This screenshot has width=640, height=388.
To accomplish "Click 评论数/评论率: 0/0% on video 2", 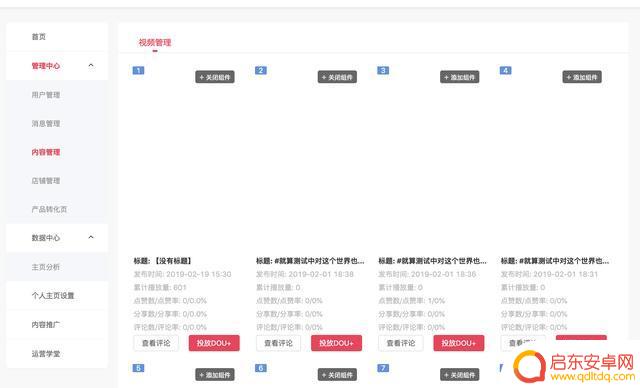I will 289,327.
